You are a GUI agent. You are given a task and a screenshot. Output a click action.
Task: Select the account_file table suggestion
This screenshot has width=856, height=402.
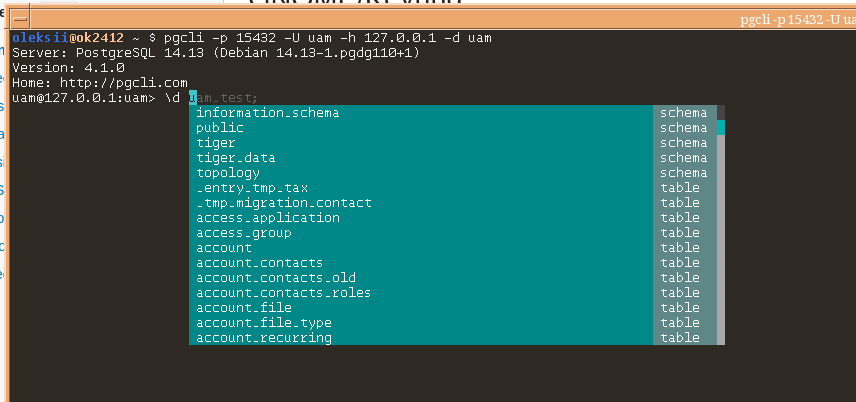click(x=244, y=308)
